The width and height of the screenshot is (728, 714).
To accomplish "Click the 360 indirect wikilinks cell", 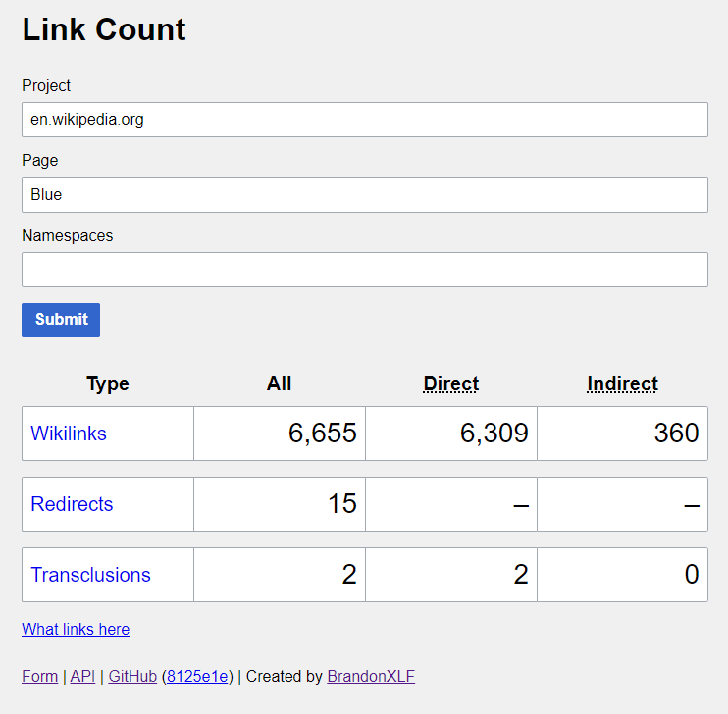I will click(623, 433).
